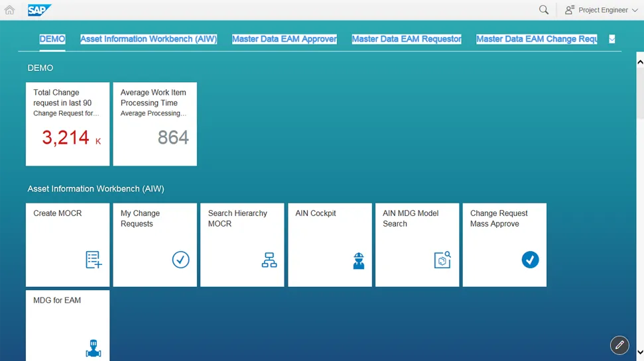Switch to the DEMO tab
The image size is (644, 361).
click(x=52, y=39)
